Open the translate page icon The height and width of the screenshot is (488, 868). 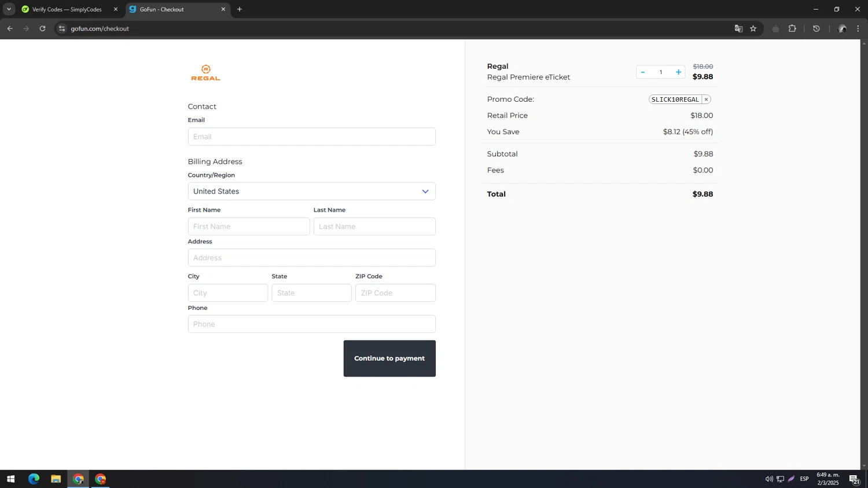738,28
